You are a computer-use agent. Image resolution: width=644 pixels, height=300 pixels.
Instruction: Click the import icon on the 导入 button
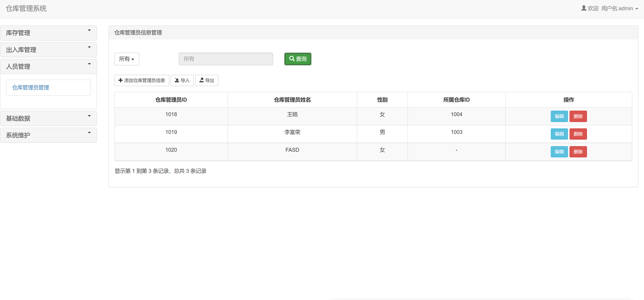point(176,80)
